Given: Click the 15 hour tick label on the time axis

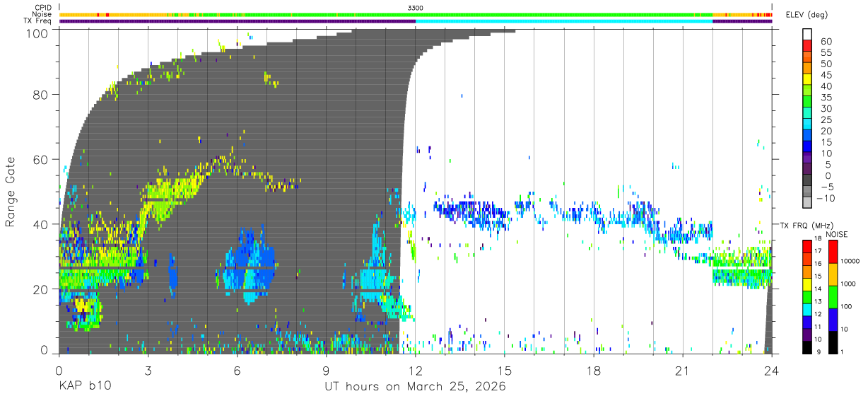Looking at the screenshot, I should [x=505, y=371].
